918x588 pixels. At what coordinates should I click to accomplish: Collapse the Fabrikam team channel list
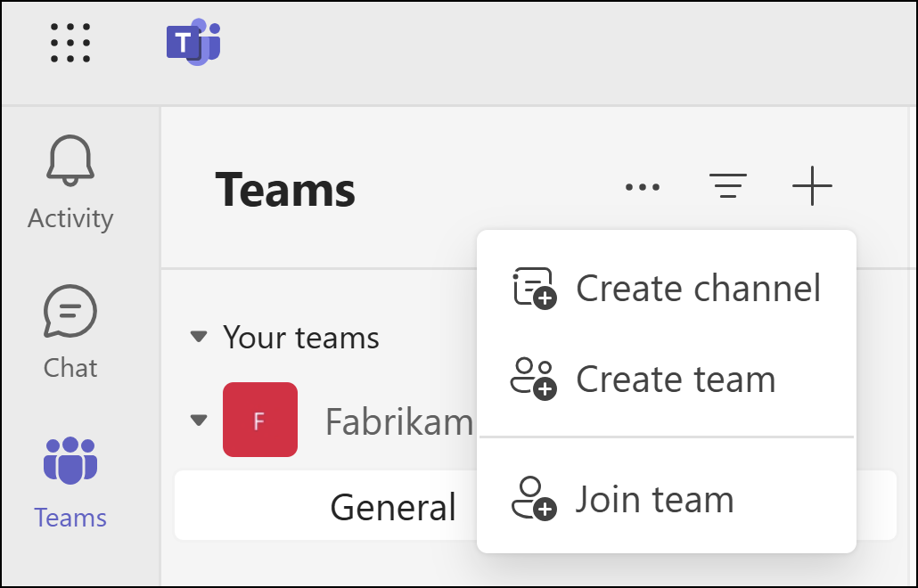(198, 420)
